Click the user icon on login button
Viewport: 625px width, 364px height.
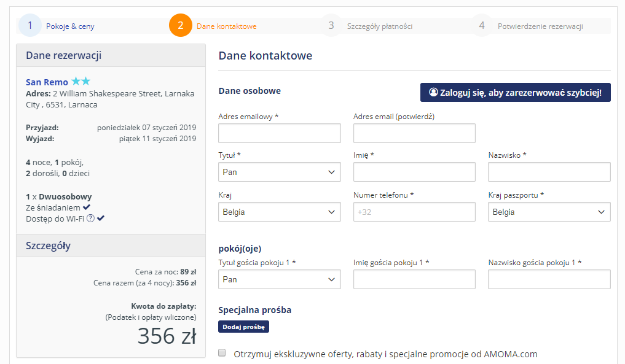[x=433, y=93]
